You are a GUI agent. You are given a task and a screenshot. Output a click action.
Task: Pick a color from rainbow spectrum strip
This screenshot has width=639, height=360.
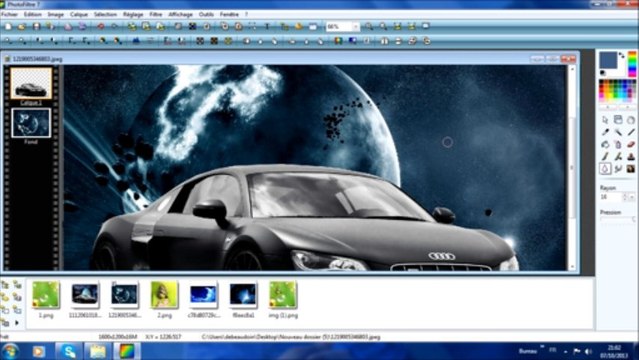(x=632, y=64)
